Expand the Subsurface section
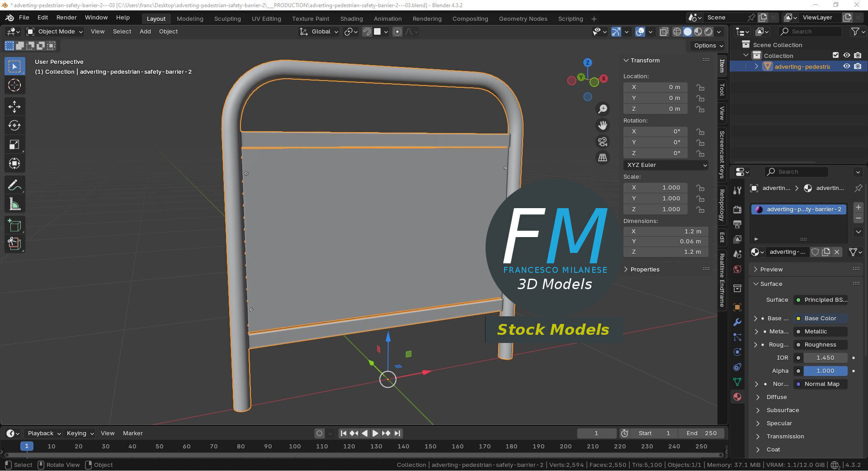Screen dimensions: 868x471 coord(783,410)
